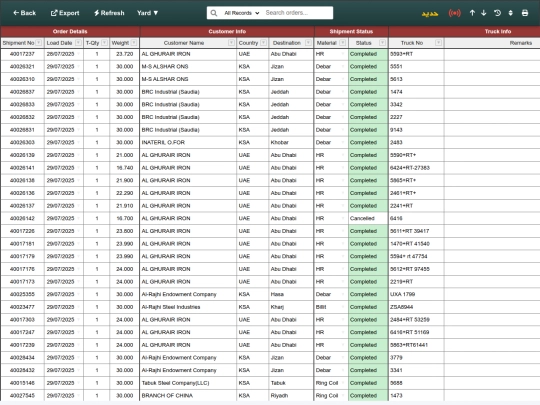Image resolution: width=540 pixels, height=405 pixels.
Task: Export the orders list
Action: point(65,13)
